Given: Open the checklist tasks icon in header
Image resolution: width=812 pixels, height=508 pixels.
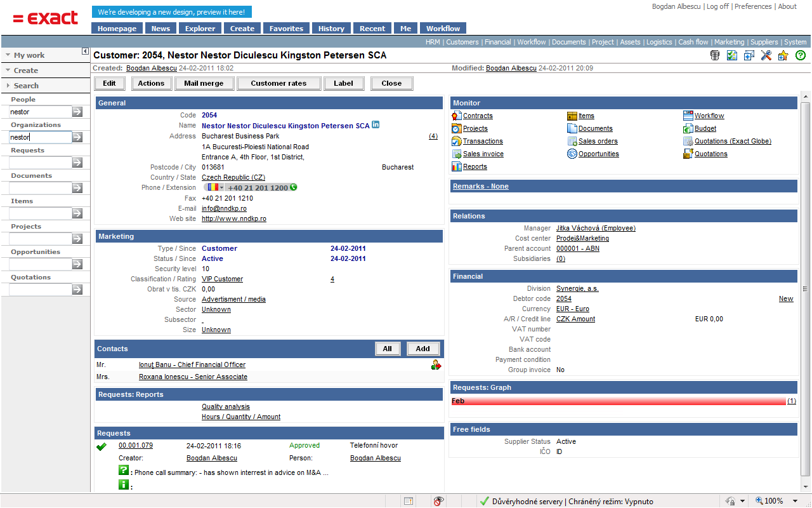Looking at the screenshot, I should 732,55.
